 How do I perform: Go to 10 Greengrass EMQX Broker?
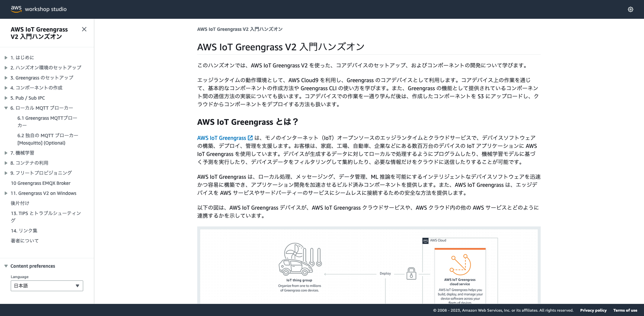[41, 183]
